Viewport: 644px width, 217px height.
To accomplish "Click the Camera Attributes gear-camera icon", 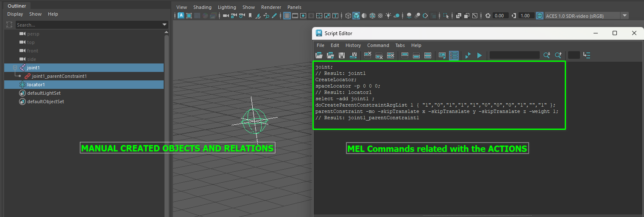I will pos(242,16).
